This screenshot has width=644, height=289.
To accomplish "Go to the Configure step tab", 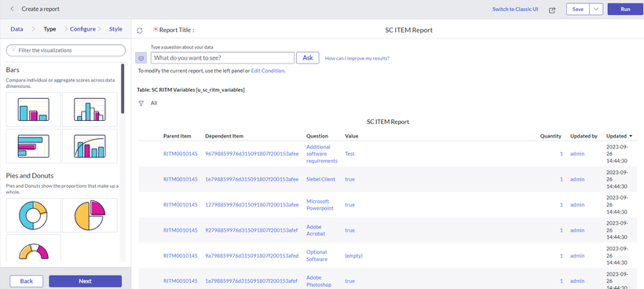I will 82,29.
